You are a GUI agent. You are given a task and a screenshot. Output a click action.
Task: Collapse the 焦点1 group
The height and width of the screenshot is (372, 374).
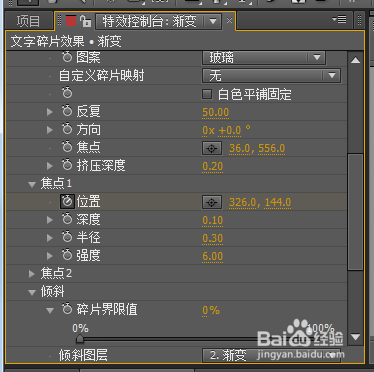click(32, 184)
